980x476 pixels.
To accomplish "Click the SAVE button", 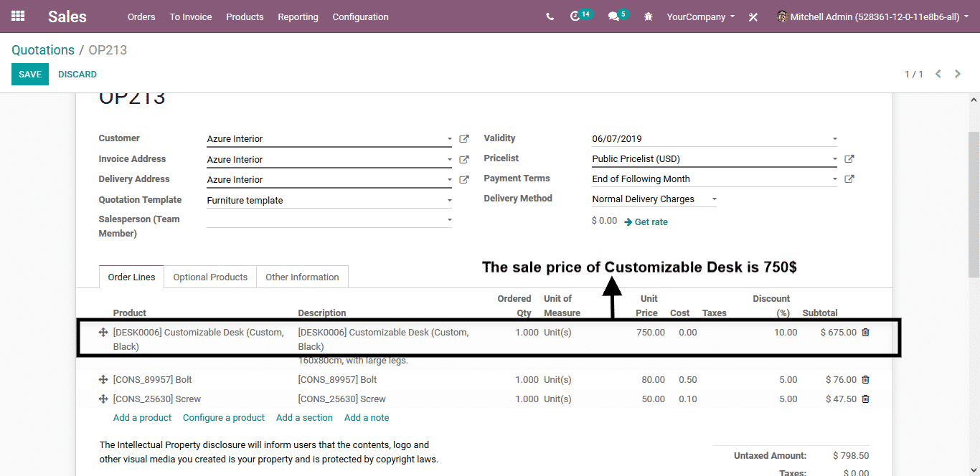I will 30,75.
